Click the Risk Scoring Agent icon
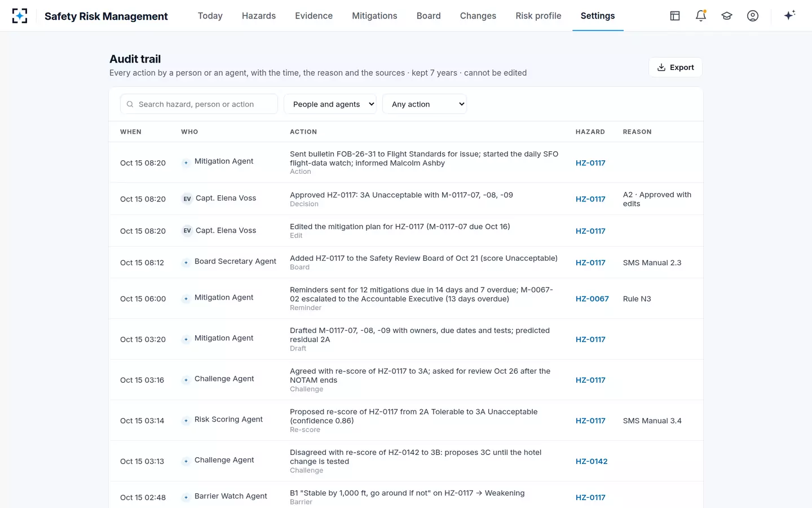 pos(186,421)
